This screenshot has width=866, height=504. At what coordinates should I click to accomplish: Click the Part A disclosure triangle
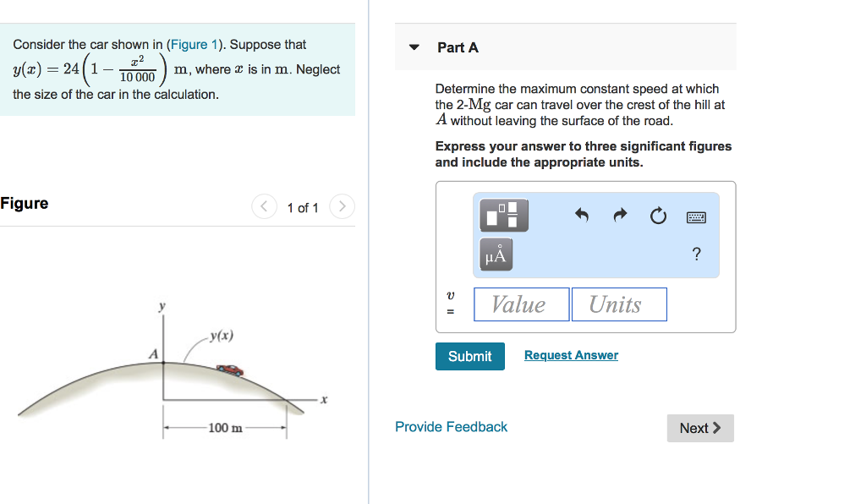pos(414,47)
